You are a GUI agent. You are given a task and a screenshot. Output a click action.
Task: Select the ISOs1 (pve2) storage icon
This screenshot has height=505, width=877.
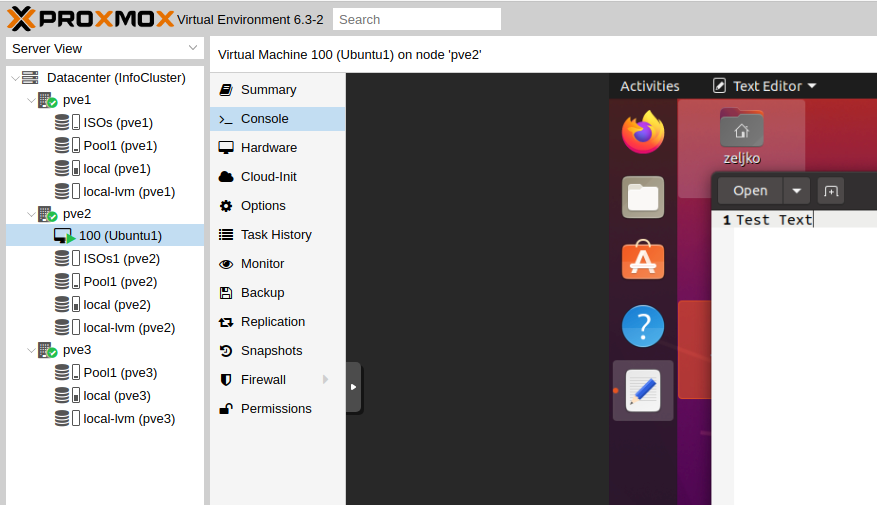coord(67,258)
